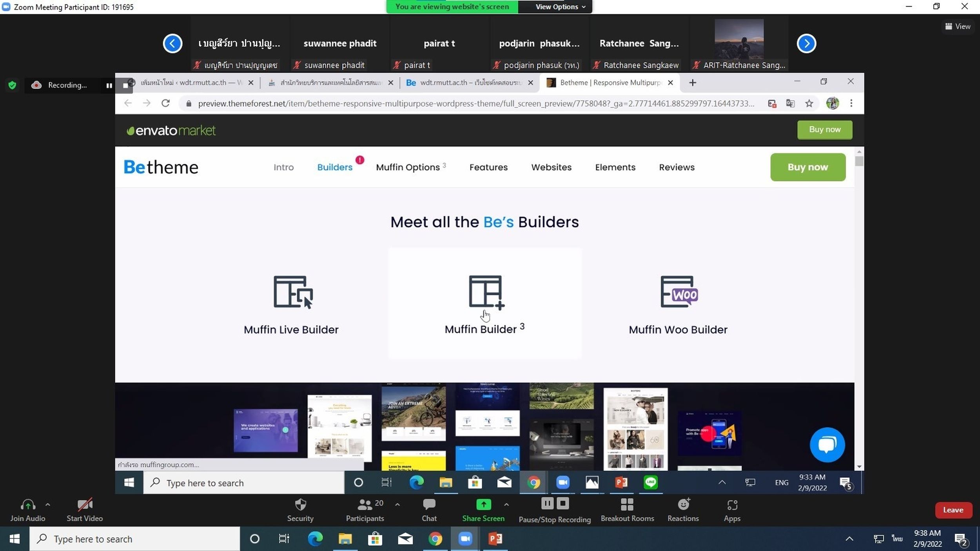Click shared screen Zoom taskbar icon
This screenshot has width=980, height=551.
563,482
